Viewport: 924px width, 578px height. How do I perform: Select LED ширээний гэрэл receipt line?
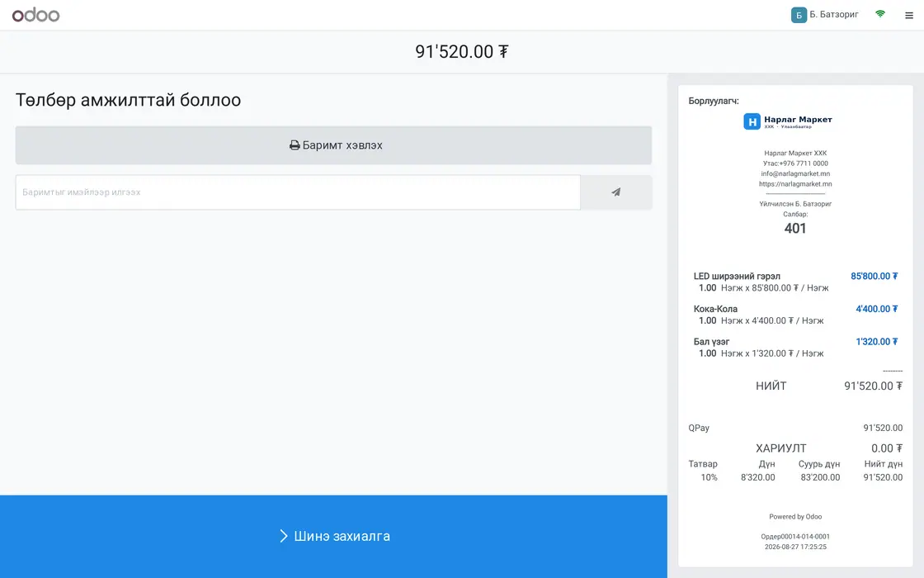click(x=795, y=282)
